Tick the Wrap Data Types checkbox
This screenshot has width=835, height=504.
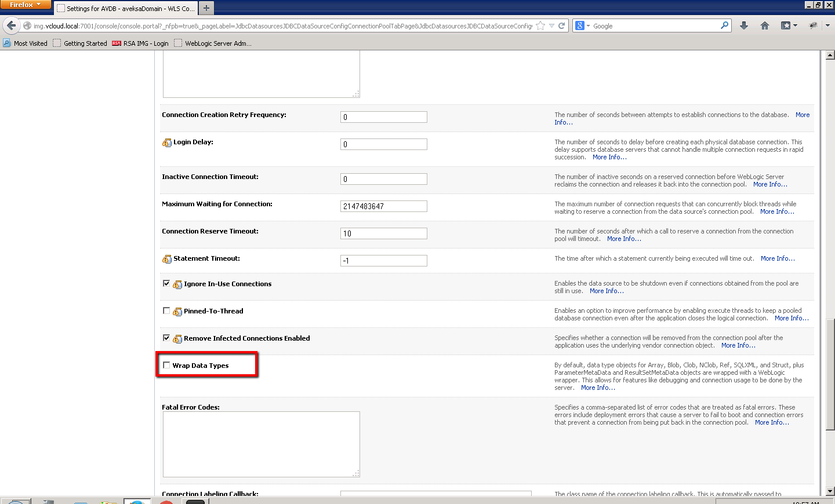[x=166, y=365]
